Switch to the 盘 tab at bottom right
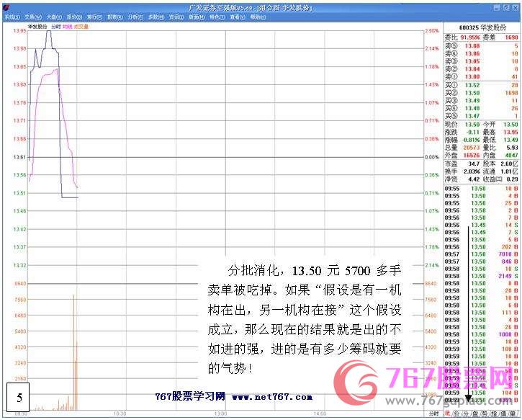The width and height of the screenshot is (522, 420). [475, 414]
